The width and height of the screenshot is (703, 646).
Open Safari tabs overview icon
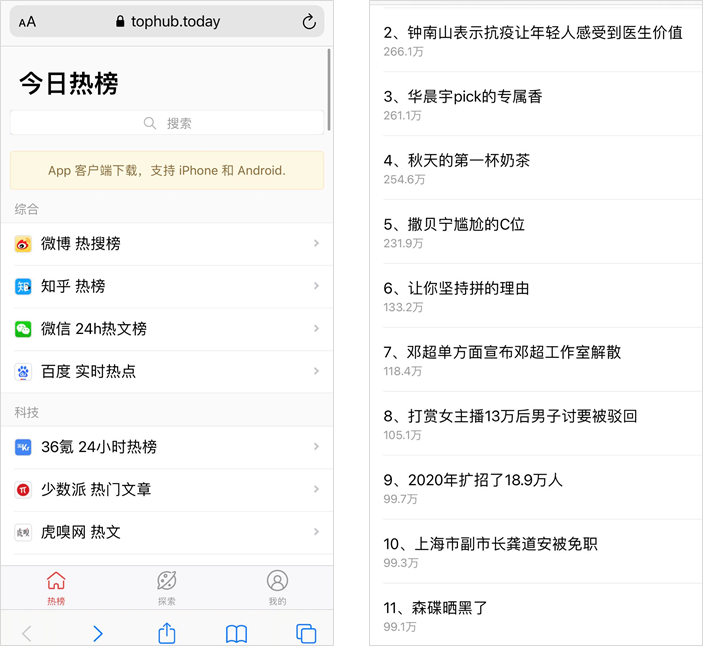[306, 633]
